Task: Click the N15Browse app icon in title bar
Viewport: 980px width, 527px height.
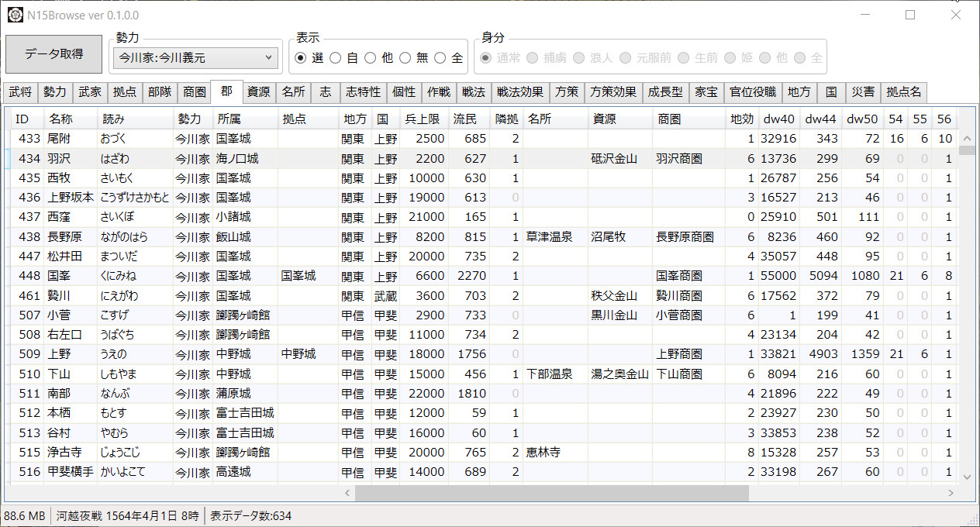Action: (x=15, y=15)
